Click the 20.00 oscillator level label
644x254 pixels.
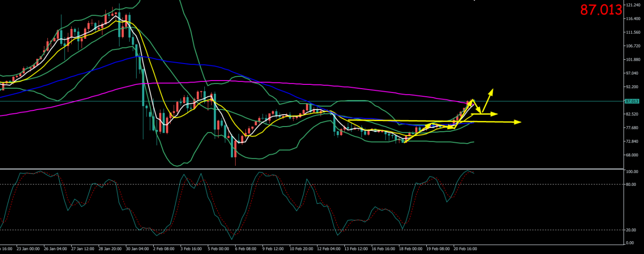[631, 230]
